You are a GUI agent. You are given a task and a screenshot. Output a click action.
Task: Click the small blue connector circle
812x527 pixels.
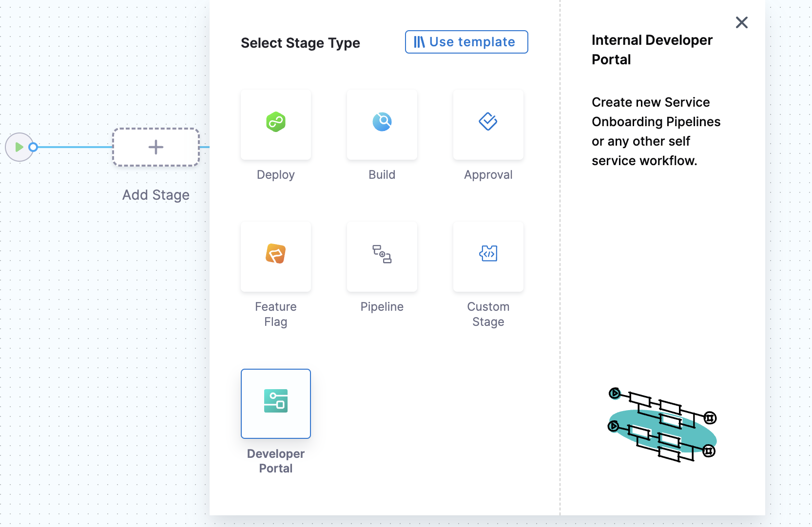click(x=33, y=147)
